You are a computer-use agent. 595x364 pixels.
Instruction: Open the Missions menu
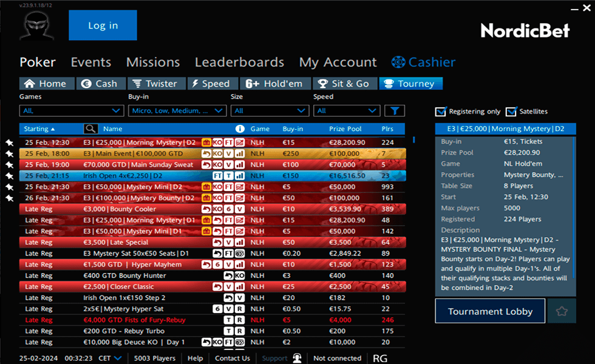tap(153, 62)
